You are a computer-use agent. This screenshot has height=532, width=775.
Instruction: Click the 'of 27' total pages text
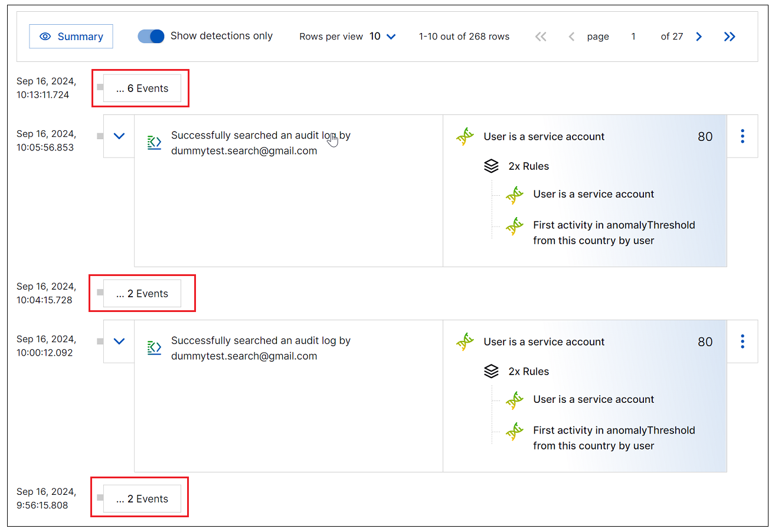tap(672, 37)
